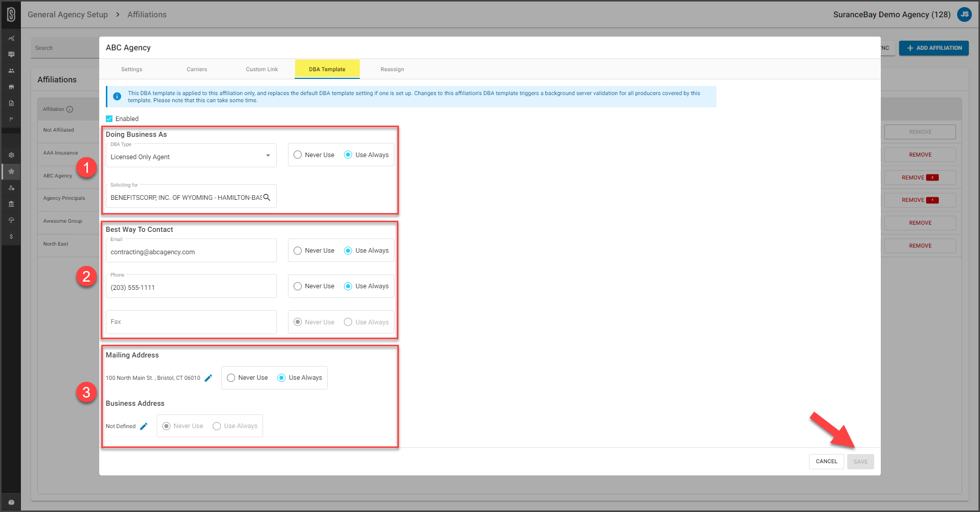Viewport: 980px width, 512px height.
Task: Remove the Awesome Group affiliation
Action: (920, 223)
